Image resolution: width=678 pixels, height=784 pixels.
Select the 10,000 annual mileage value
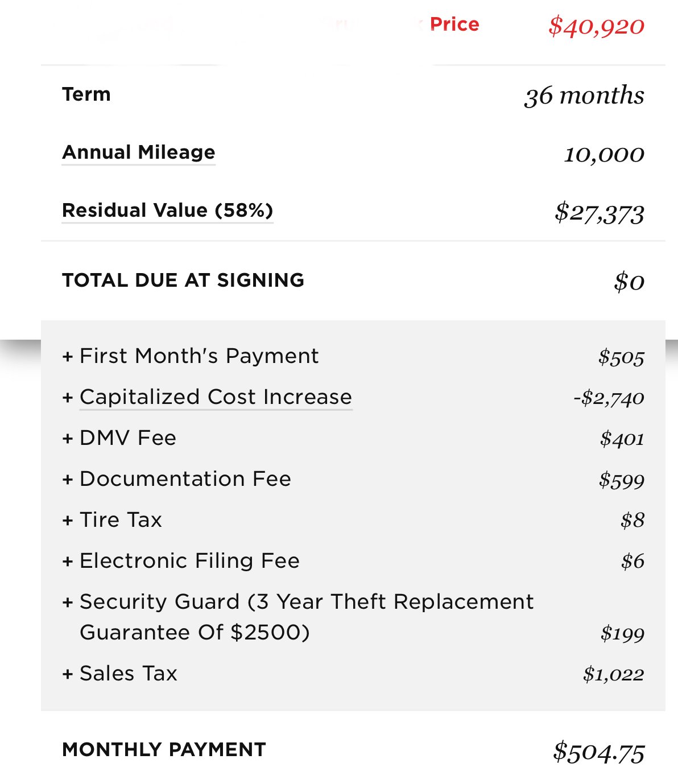point(604,154)
